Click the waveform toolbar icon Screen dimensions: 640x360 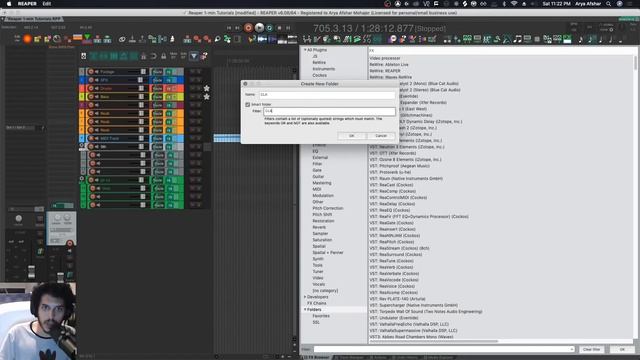tap(262, 39)
